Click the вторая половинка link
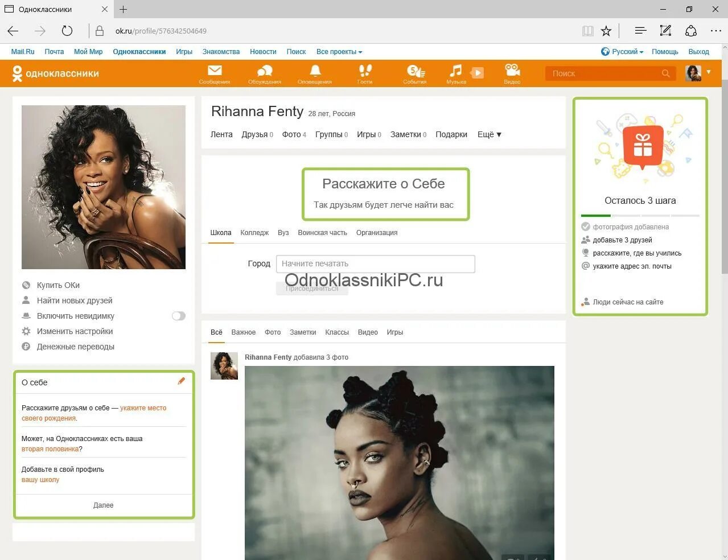 50,449
